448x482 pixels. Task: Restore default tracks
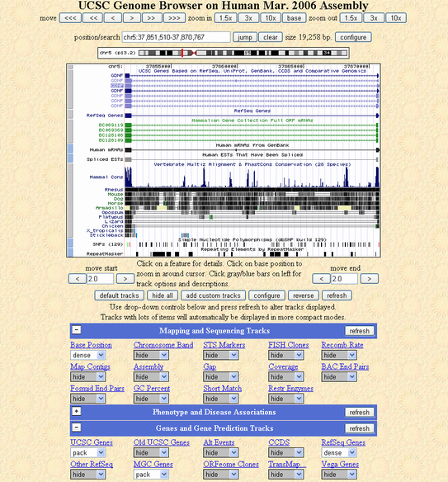point(120,295)
